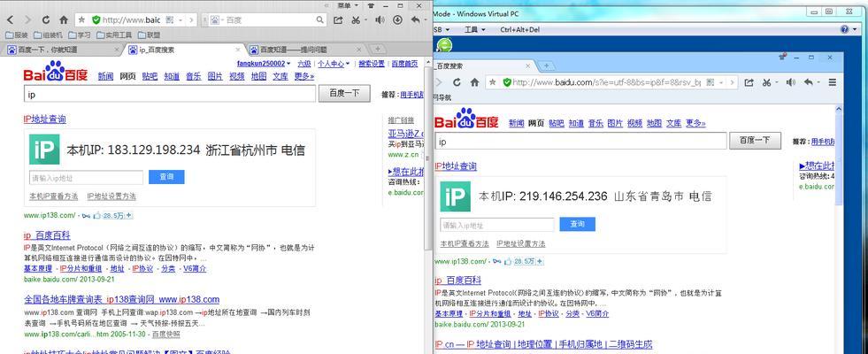Click 图片 category link in left Baidu page

(x=215, y=76)
